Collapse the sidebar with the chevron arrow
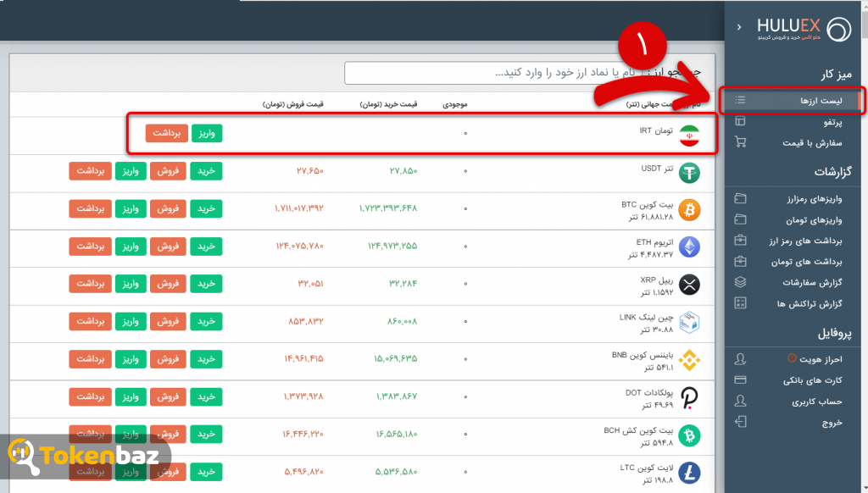868x493 pixels. coord(739,26)
